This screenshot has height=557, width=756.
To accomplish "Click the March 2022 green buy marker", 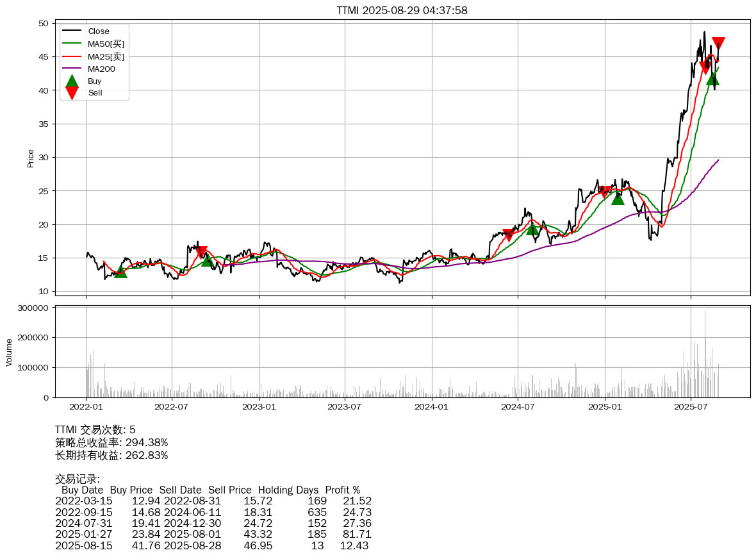I will coord(120,272).
